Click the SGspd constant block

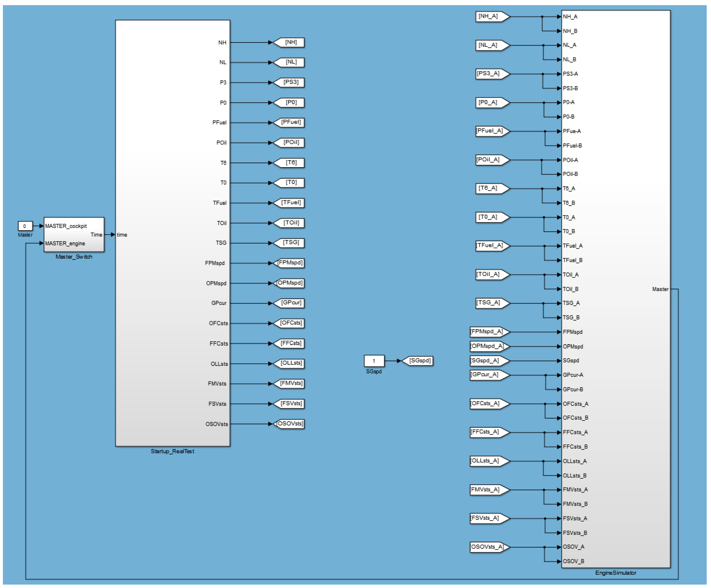pos(374,361)
